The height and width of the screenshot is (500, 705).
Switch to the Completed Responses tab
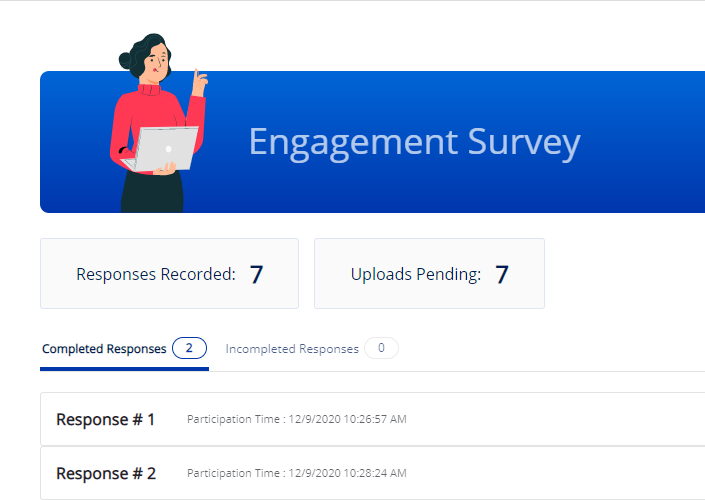tap(104, 349)
